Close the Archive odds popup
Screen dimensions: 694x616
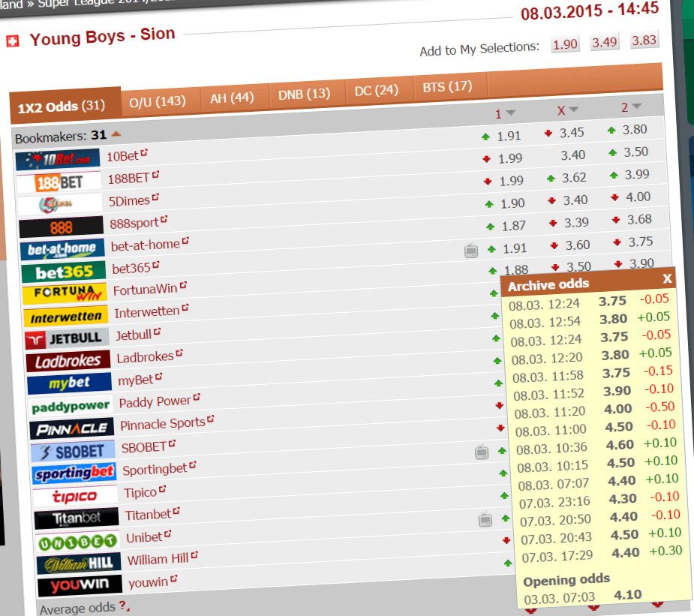pos(667,278)
